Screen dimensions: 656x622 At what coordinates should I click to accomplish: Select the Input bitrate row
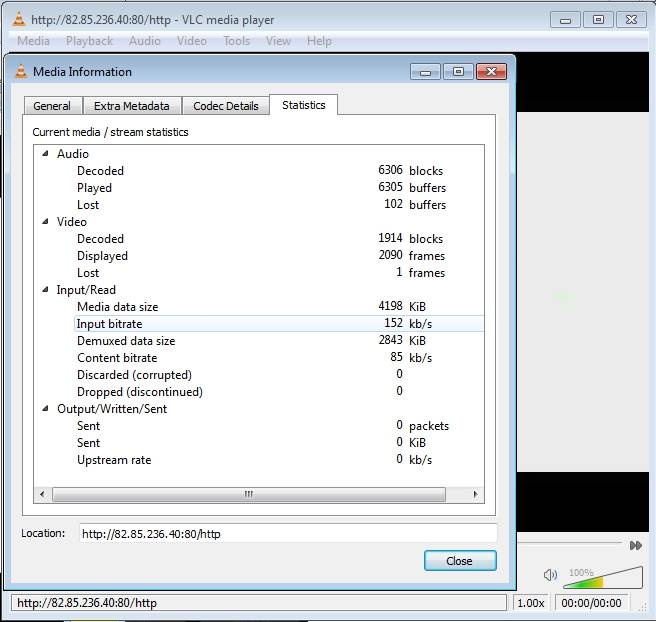110,324
